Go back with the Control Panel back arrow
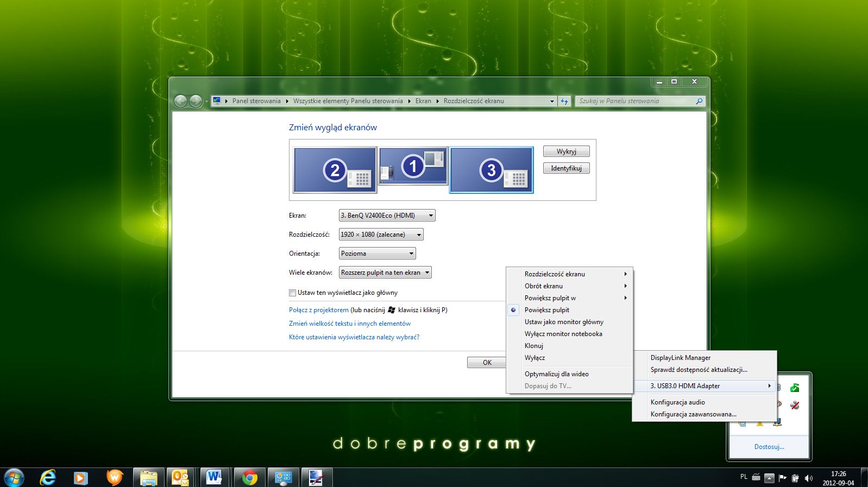Viewport: 868px width, 487px height. pyautogui.click(x=181, y=101)
